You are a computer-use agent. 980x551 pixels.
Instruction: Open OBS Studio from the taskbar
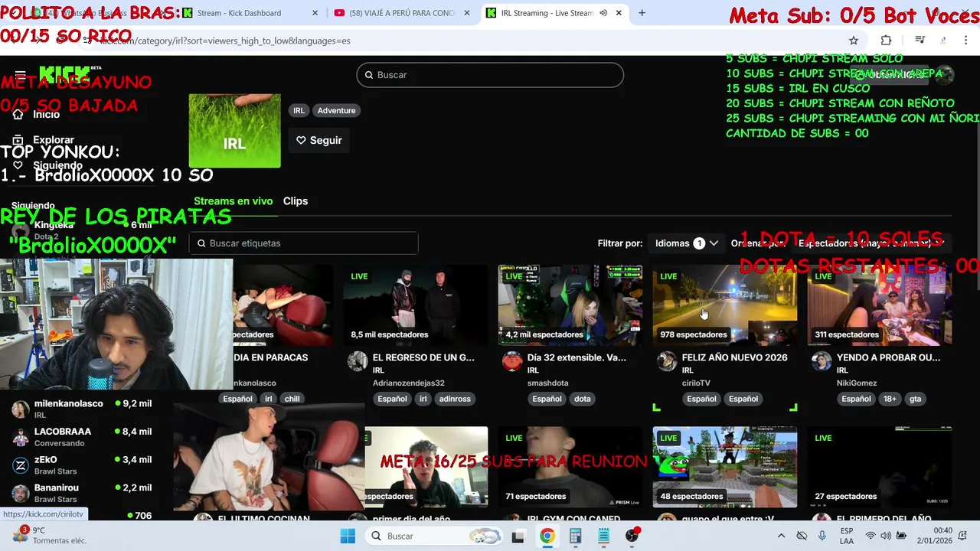(x=632, y=536)
